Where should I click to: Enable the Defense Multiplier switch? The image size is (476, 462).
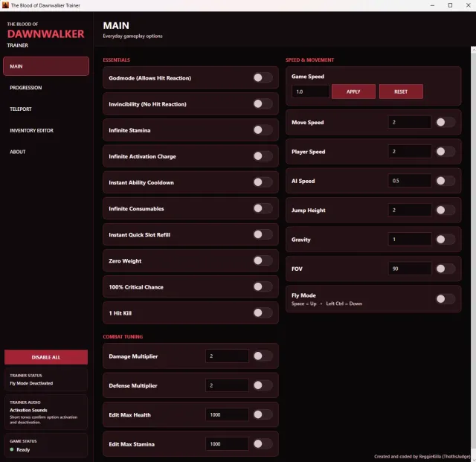[x=263, y=385]
